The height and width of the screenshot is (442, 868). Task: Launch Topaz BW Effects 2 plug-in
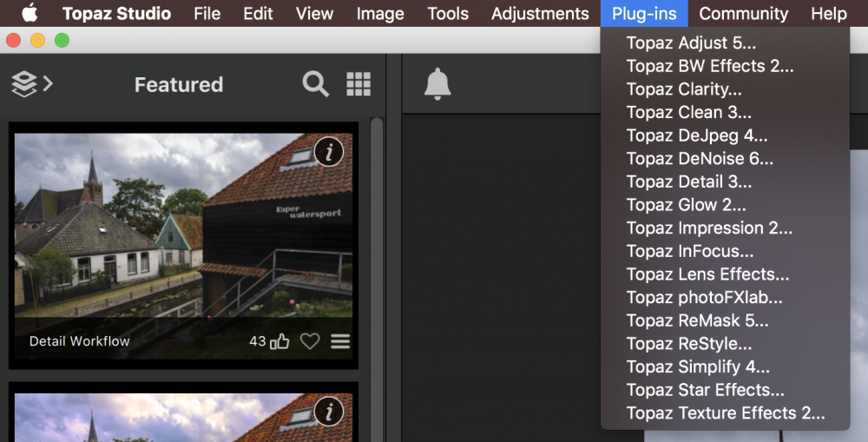[x=725, y=66]
